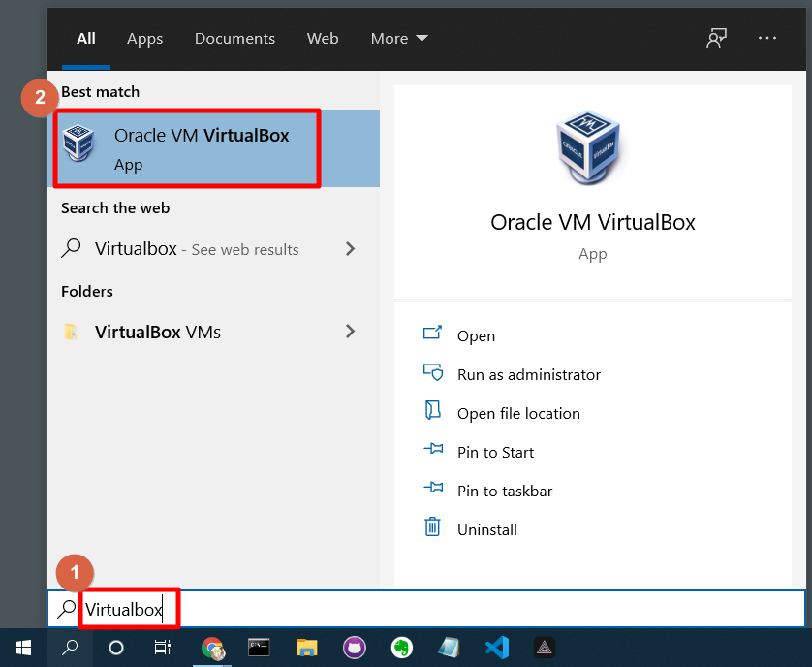Viewport: 812px width, 667px height.
Task: Open the dark triangle app on taskbar
Action: pos(545,648)
